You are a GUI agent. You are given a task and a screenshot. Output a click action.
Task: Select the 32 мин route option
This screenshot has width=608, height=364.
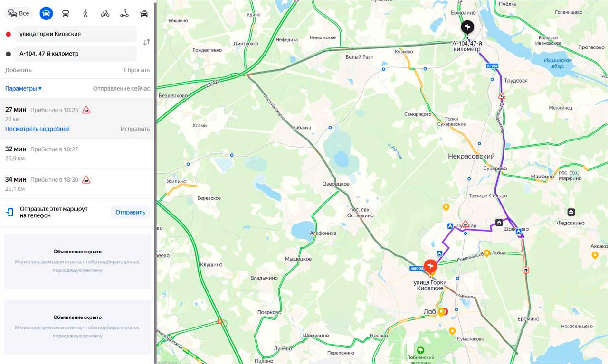[77, 154]
